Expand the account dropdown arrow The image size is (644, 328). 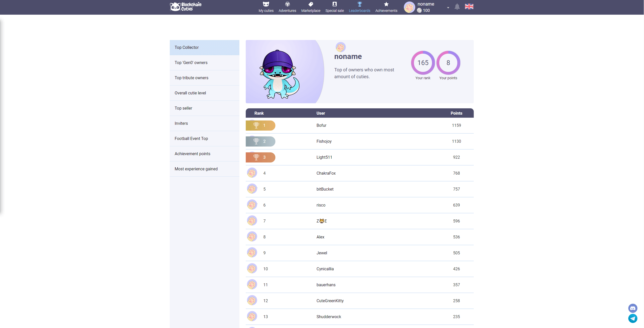click(x=448, y=8)
